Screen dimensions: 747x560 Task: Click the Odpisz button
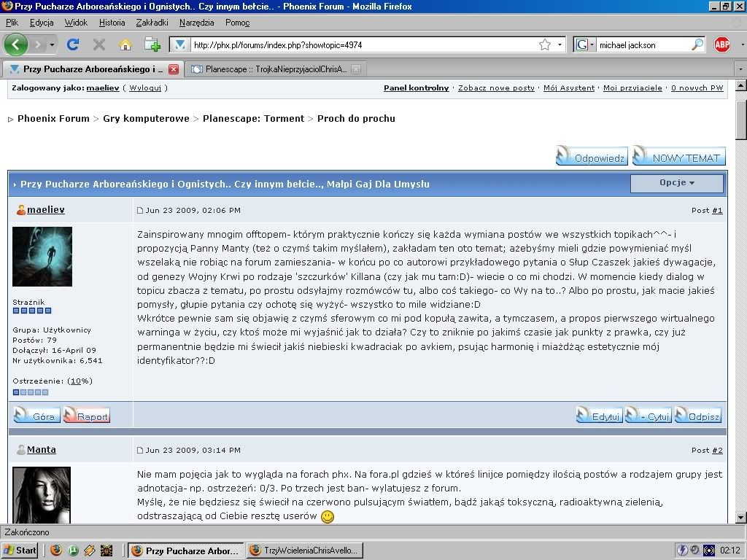coord(698,416)
